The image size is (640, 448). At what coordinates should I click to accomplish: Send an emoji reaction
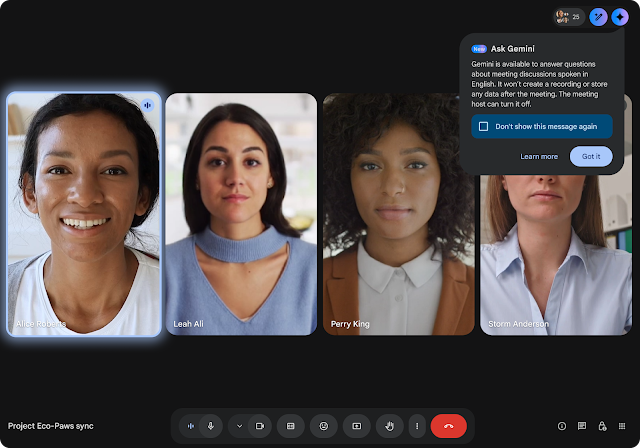coord(323,426)
